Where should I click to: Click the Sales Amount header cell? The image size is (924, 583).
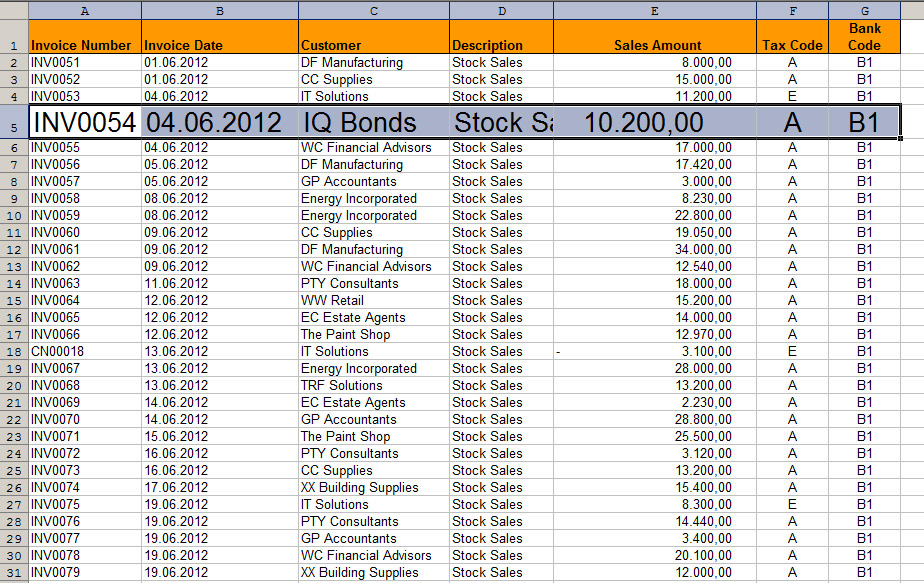tap(655, 37)
